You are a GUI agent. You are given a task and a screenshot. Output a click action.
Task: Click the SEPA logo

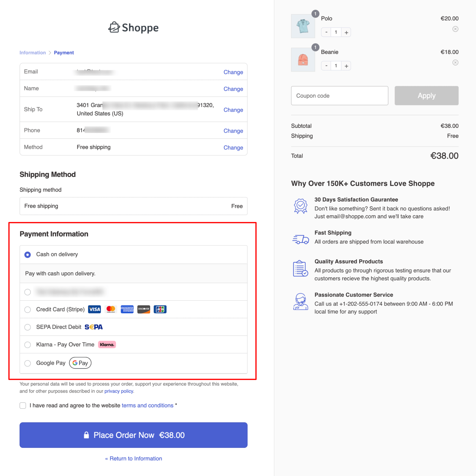[x=94, y=327]
